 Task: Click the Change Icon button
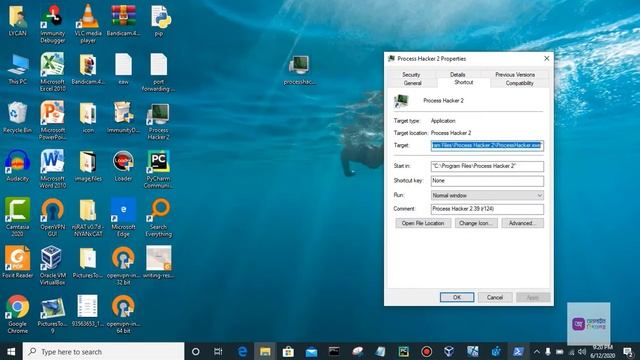coord(476,223)
